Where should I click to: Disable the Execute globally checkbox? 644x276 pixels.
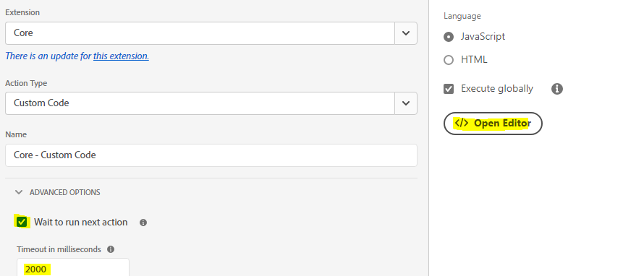449,89
